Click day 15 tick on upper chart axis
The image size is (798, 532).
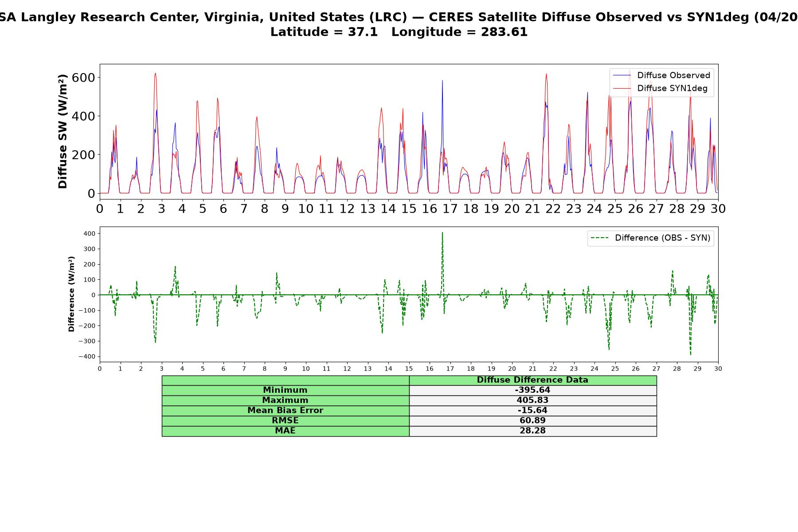409,208
